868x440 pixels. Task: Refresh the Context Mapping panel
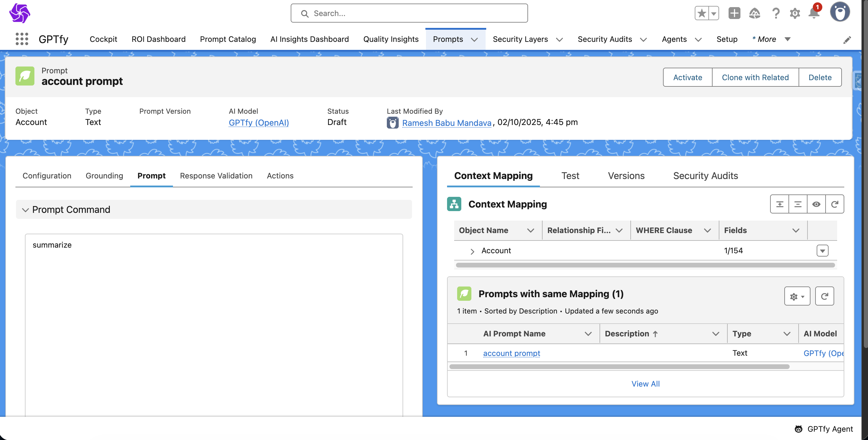pos(834,204)
